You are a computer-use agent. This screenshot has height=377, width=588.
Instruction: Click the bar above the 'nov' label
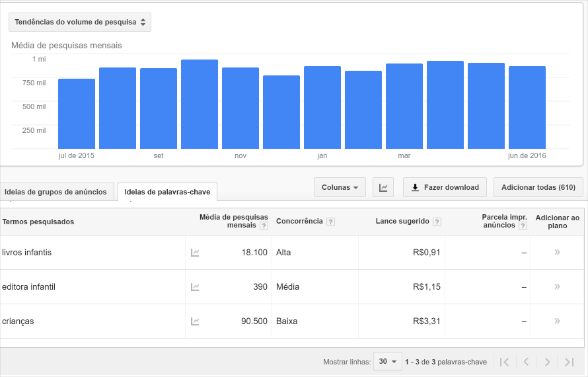tap(240, 108)
